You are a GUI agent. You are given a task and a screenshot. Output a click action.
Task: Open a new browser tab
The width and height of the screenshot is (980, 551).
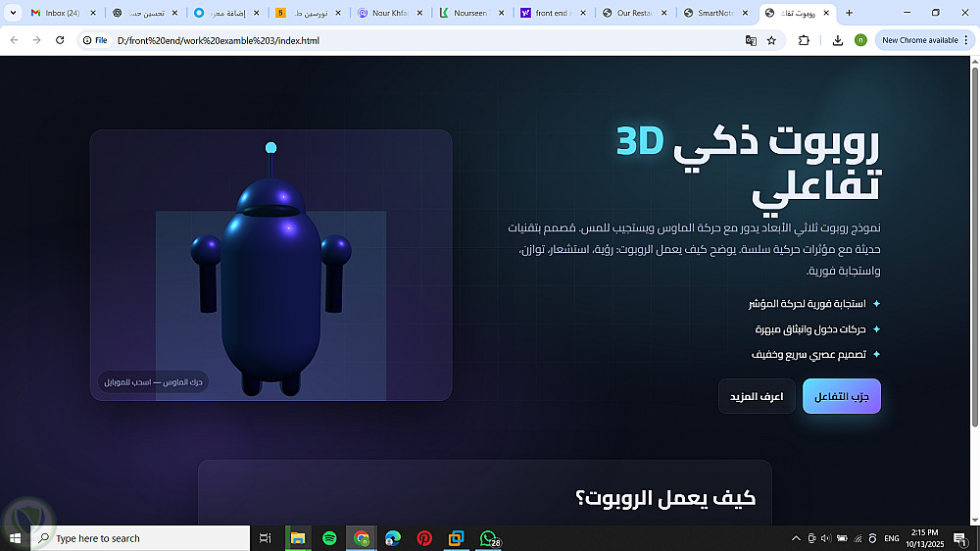click(849, 13)
